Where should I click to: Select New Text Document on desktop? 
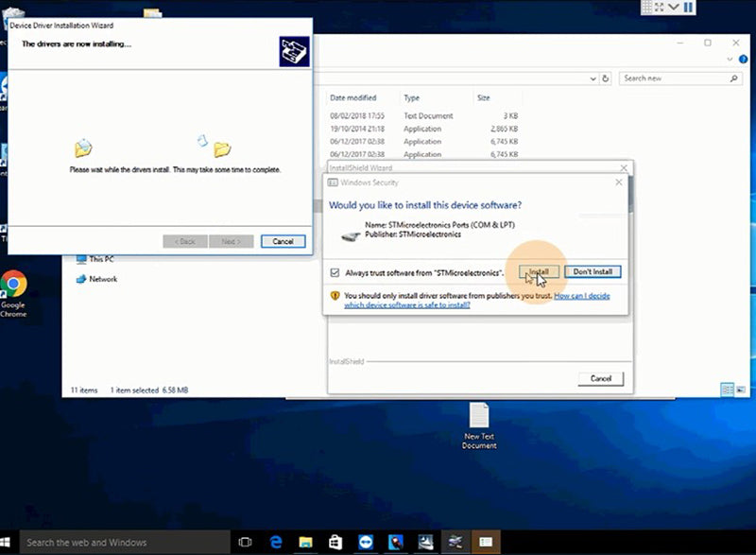[x=479, y=426]
